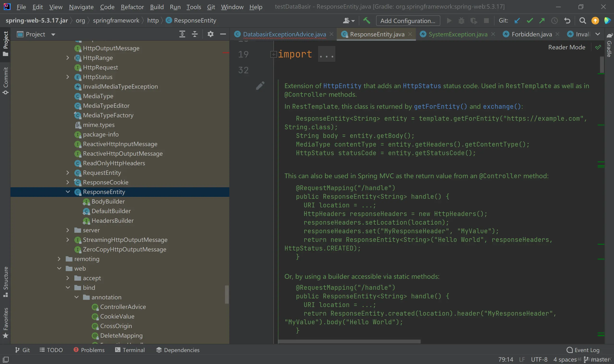Open the Project view dropdown
The height and width of the screenshot is (364, 614).
point(53,34)
